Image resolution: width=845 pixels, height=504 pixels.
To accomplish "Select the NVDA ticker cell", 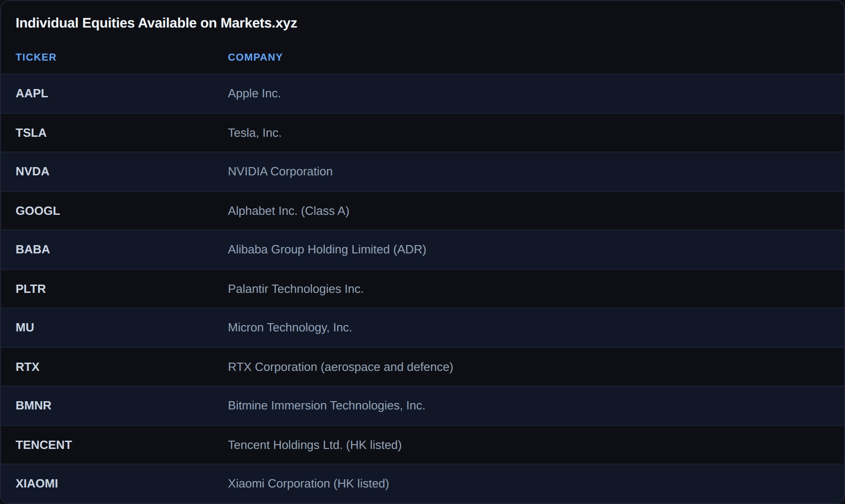I will pos(32,171).
